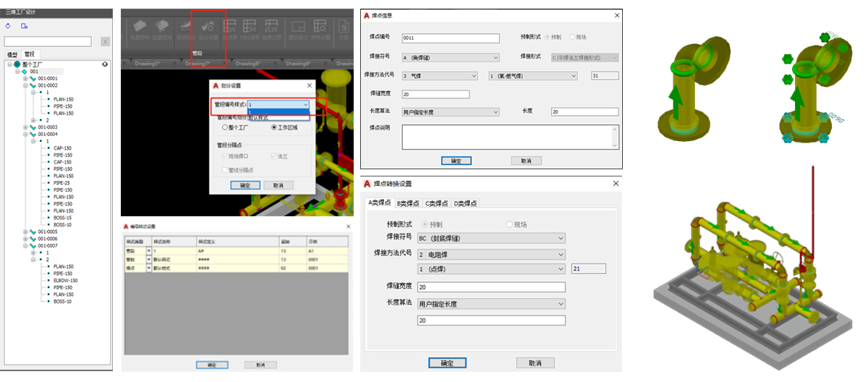Click the AutoCAD logo in 划分设置 title
The image size is (868, 382).
(216, 85)
